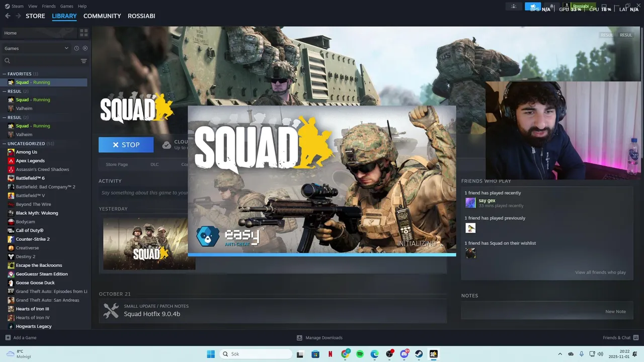The image size is (644, 362).
Task: Click the Friends & Chat icon
Action: 635,338
